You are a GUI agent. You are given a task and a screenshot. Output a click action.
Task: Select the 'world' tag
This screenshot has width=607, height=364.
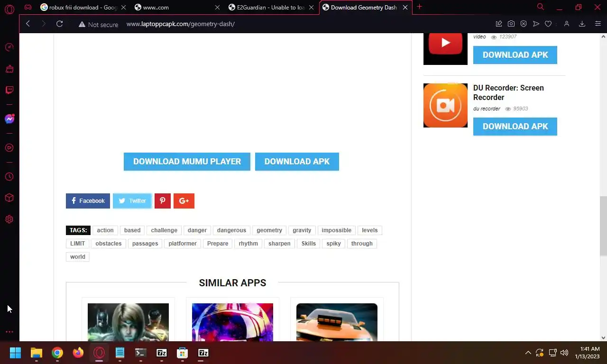(x=78, y=257)
